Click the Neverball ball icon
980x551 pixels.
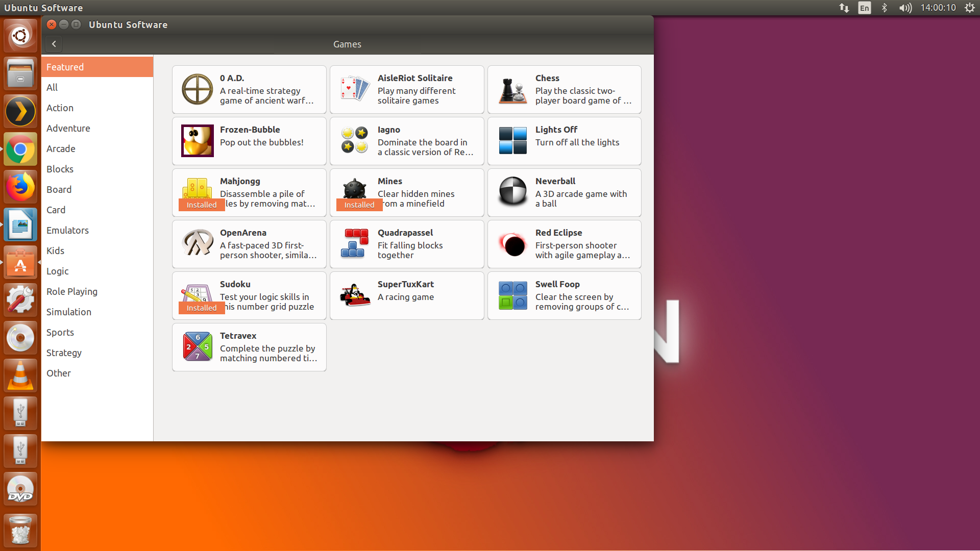pyautogui.click(x=512, y=192)
